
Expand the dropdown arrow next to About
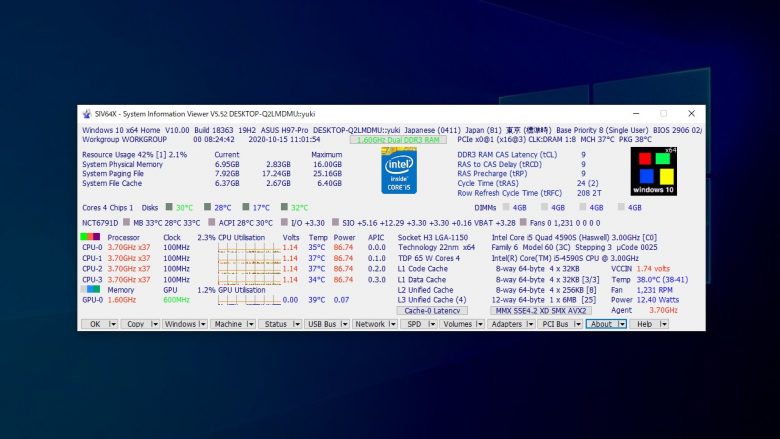point(622,324)
